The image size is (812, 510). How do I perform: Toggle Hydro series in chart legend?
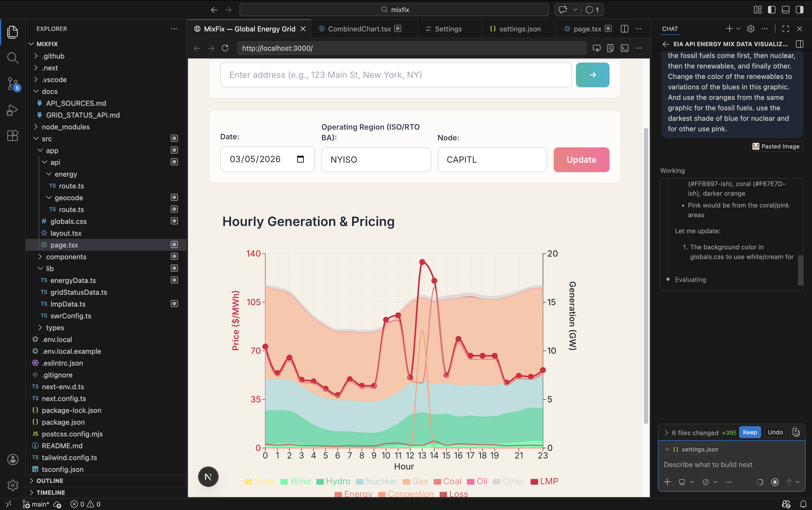[x=334, y=481]
